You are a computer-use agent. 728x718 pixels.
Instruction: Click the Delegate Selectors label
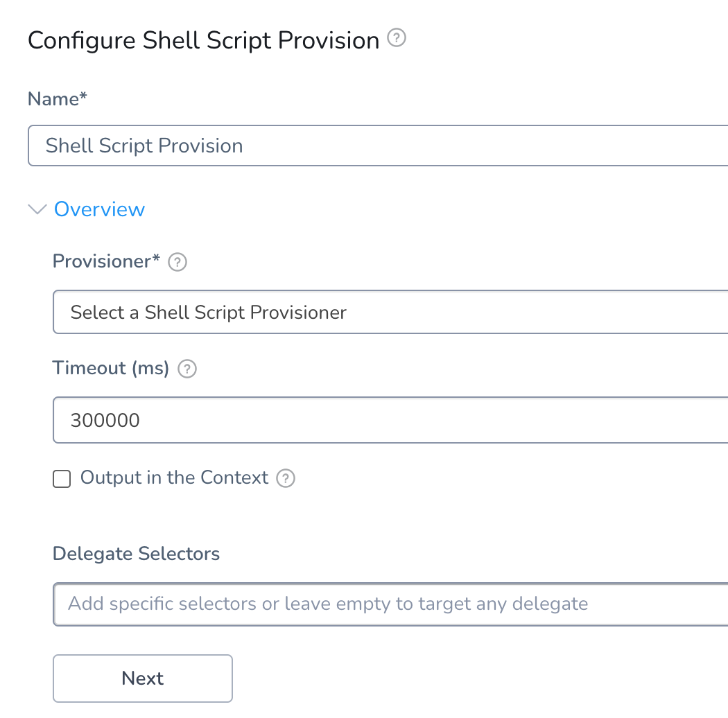point(136,554)
